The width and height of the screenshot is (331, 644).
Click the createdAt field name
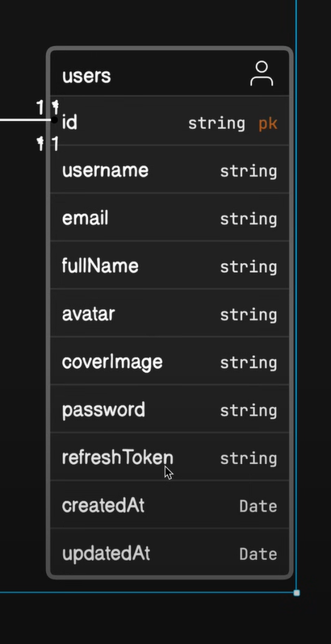103,505
